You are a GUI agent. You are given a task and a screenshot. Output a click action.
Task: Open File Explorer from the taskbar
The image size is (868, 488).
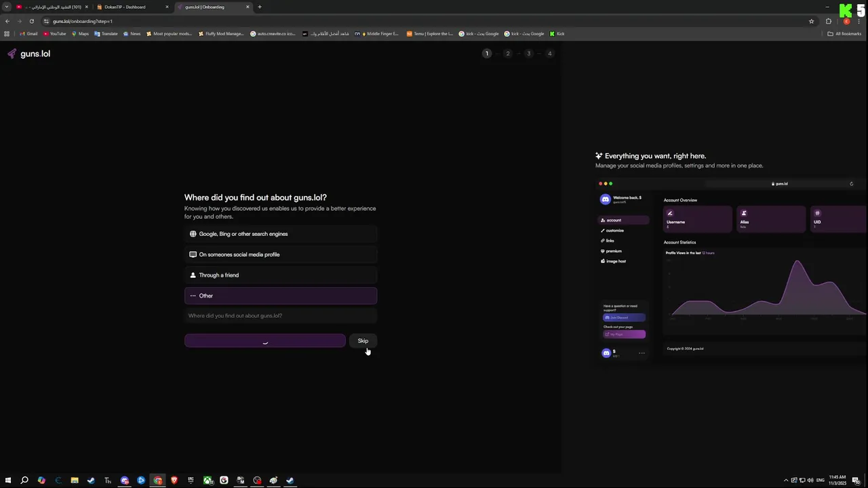coord(75,481)
